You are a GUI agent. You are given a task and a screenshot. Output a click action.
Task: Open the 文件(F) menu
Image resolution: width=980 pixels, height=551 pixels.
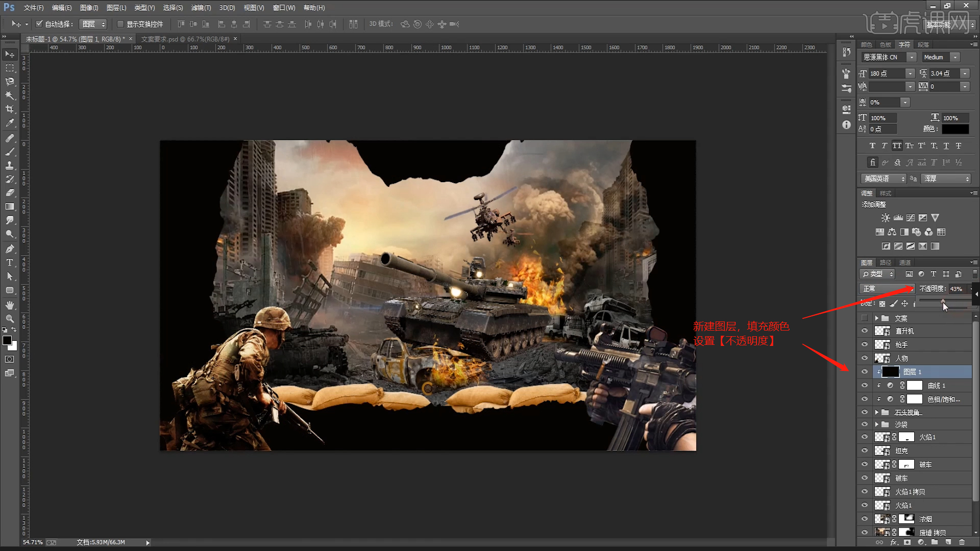coord(34,8)
